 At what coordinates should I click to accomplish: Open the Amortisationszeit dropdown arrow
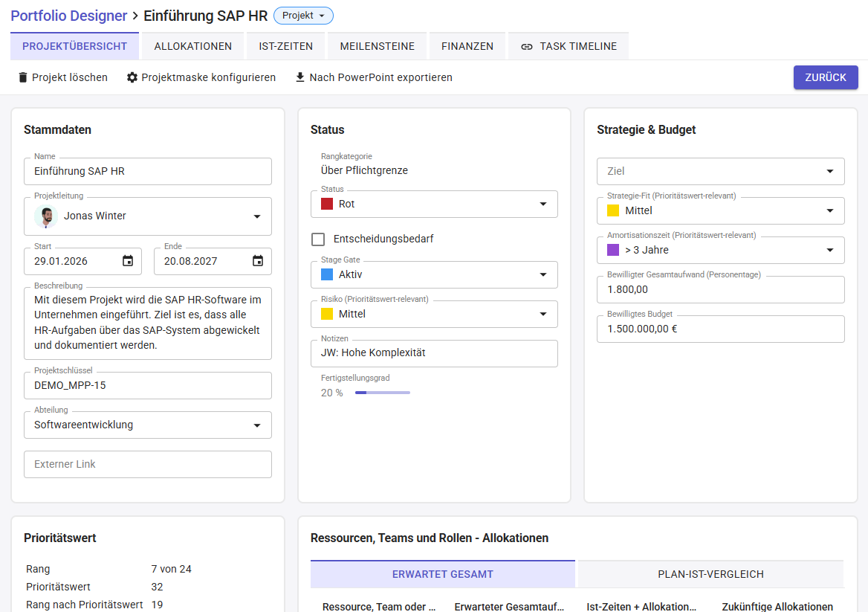[830, 250]
